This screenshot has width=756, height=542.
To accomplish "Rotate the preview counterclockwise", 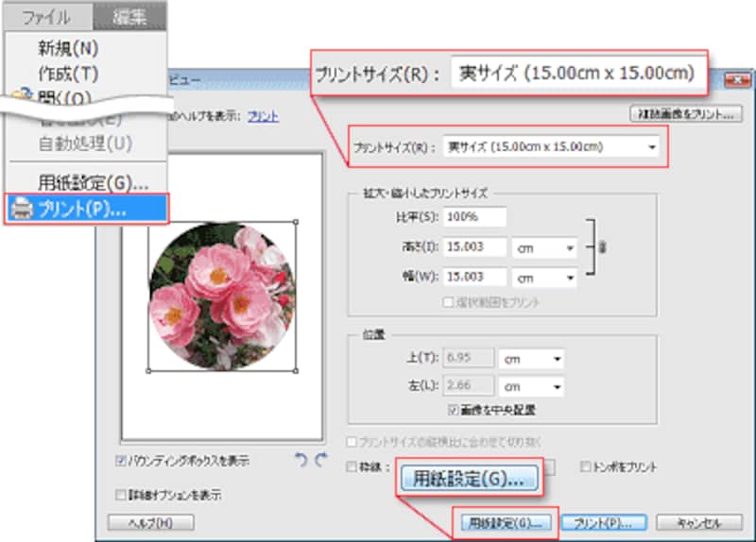I will coord(301,460).
